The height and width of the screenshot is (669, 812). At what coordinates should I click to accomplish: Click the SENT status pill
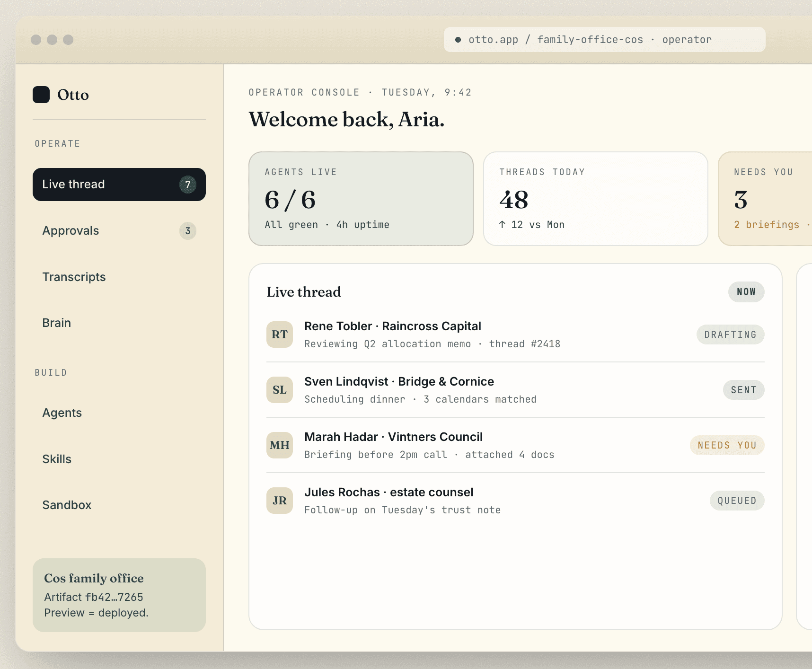coord(743,390)
